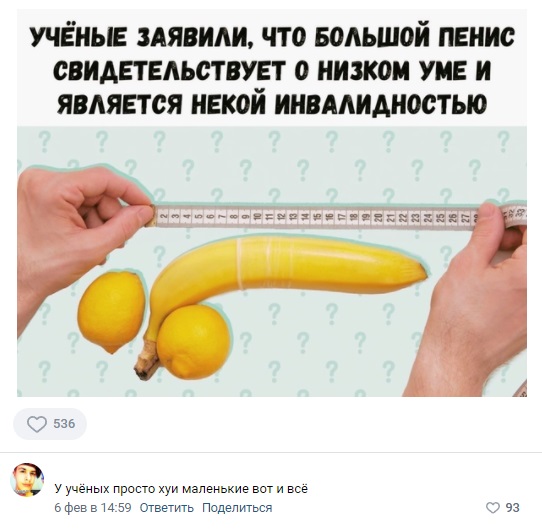542x529 pixels.
Task: Reply via the Ответить link
Action: 167,508
